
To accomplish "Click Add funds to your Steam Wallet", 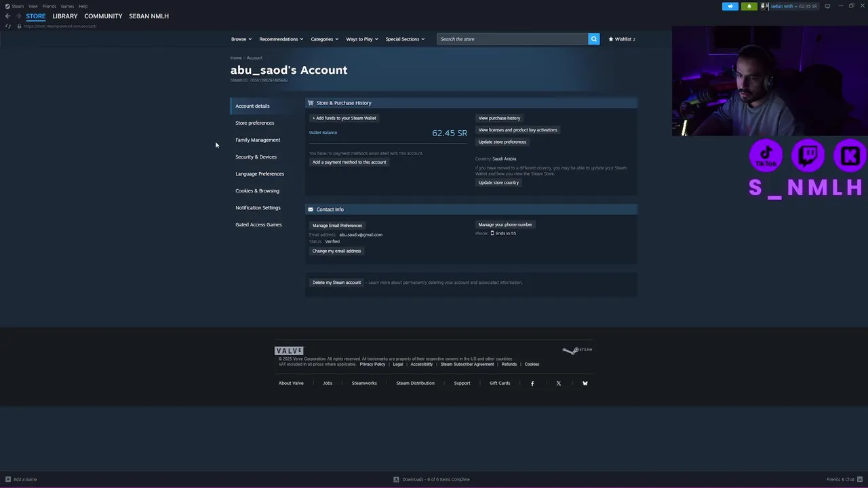I will (x=344, y=118).
